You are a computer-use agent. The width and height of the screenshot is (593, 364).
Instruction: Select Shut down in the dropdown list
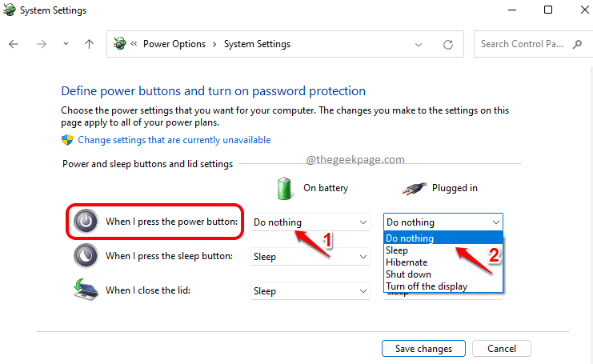(x=408, y=274)
